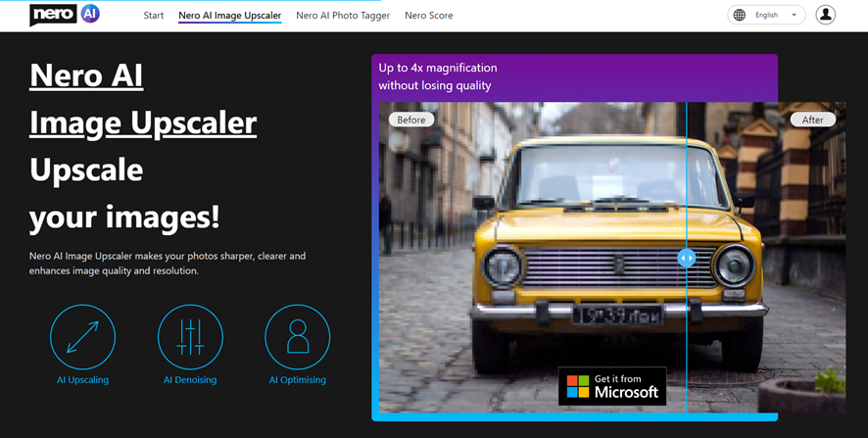Click the globe language icon
The image size is (868, 438).
point(740,15)
